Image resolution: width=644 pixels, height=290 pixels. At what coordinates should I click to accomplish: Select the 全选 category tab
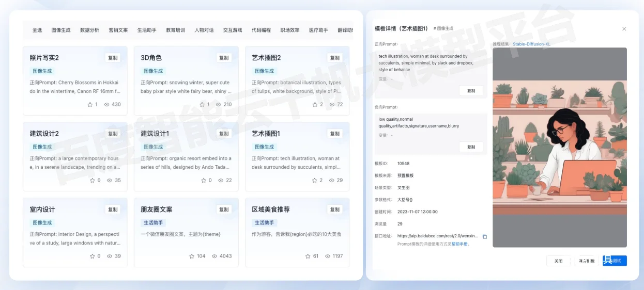pos(37,30)
